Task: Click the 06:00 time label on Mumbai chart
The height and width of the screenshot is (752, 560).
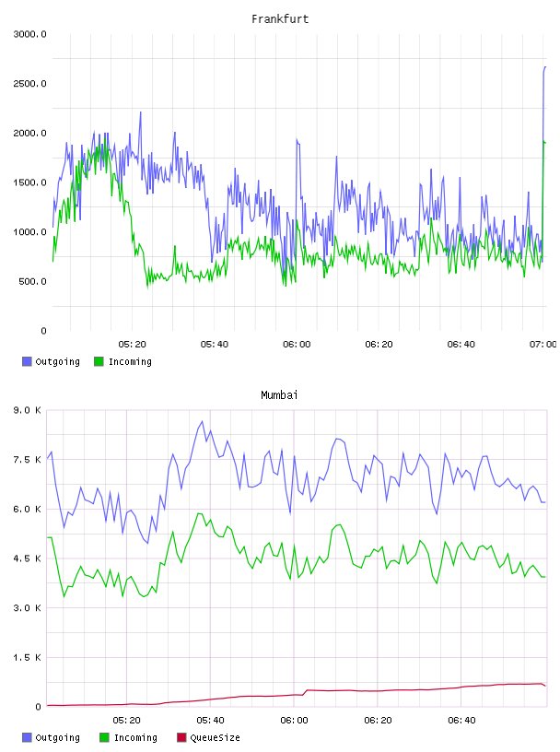Action: coord(294,721)
